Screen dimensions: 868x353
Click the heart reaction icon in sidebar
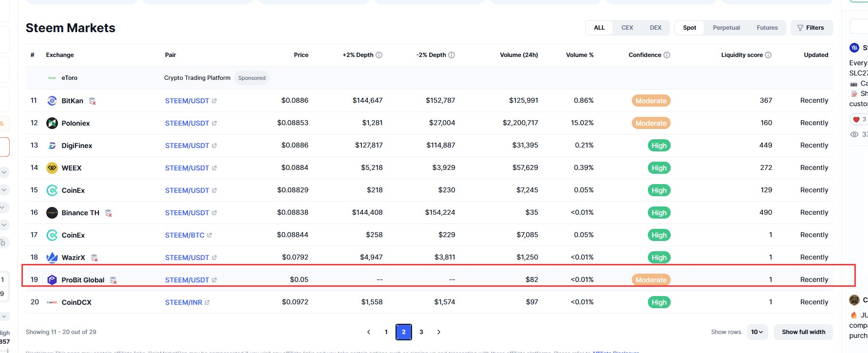tap(856, 119)
